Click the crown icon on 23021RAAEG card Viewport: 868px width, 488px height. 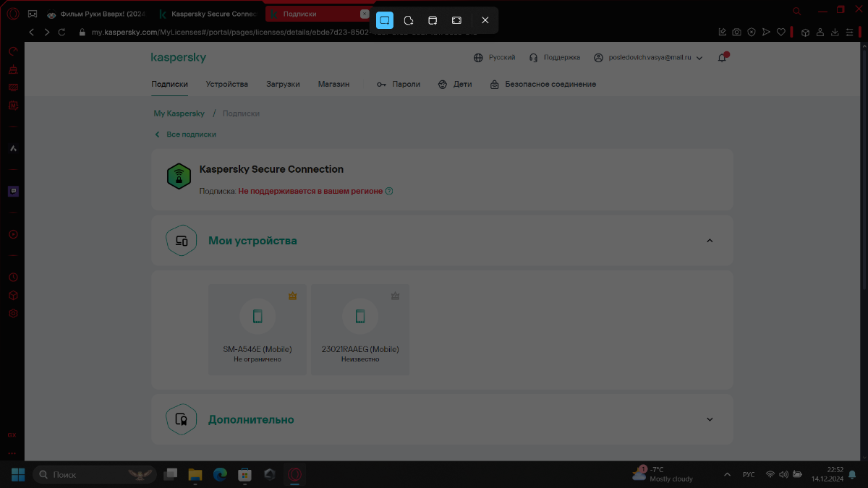[x=395, y=296]
